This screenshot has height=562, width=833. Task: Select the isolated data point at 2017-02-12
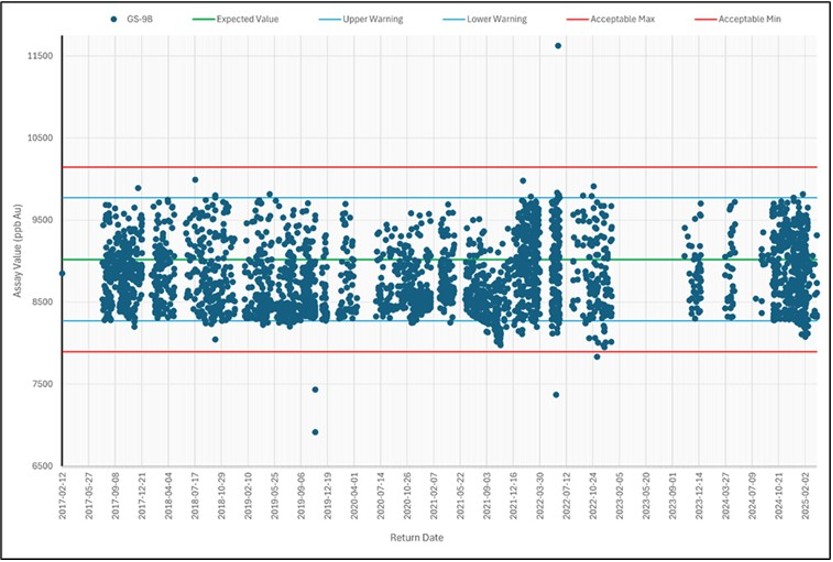tap(62, 272)
